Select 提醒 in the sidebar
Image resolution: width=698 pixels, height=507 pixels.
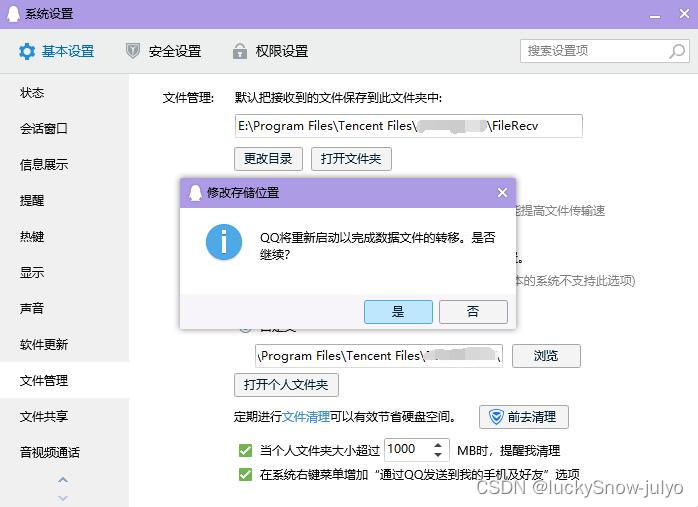pos(65,200)
